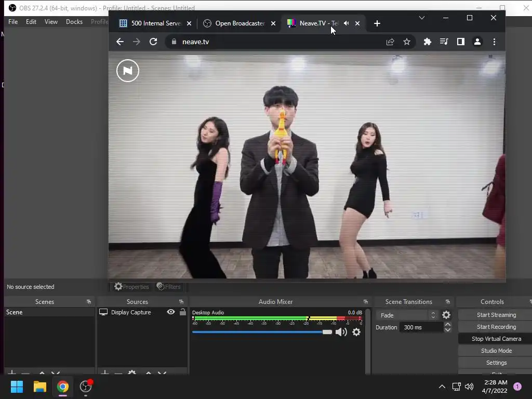Click Chrome's forward arrow
This screenshot has height=399, width=532.
137,42
